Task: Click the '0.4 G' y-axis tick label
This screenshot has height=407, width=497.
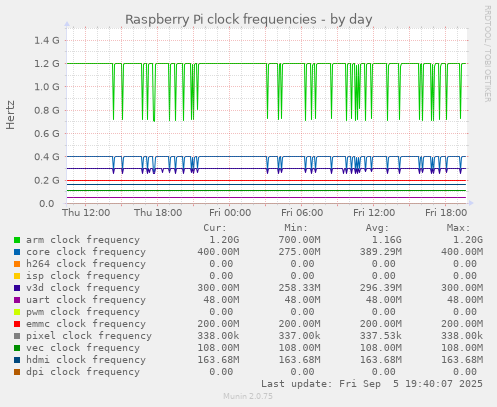Action: [x=47, y=157]
